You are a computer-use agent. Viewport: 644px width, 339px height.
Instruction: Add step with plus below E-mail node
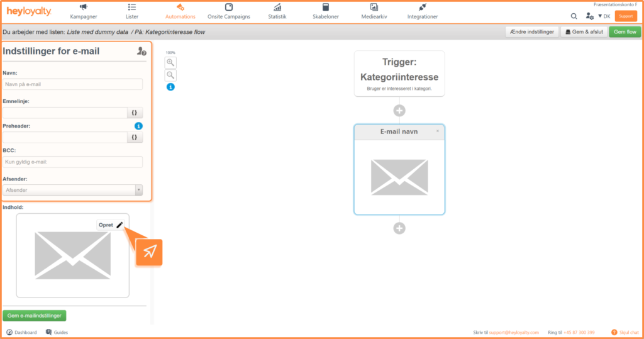(399, 228)
